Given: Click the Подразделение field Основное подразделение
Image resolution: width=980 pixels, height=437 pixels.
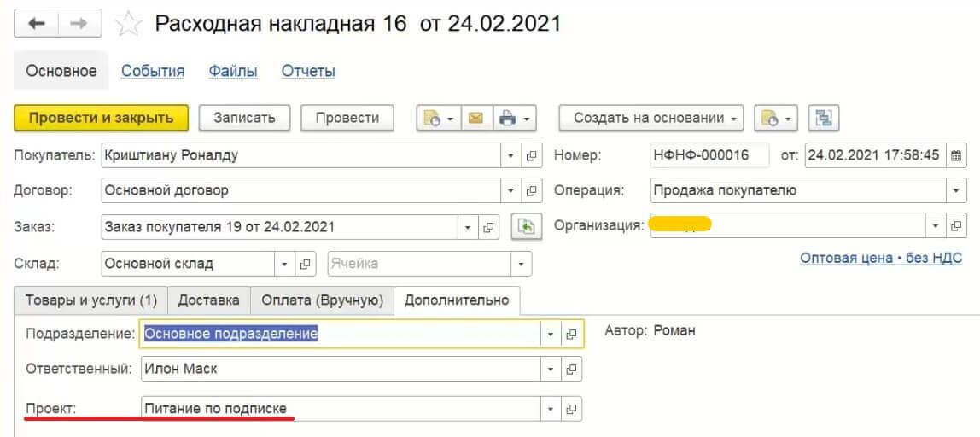Looking at the screenshot, I should click(x=341, y=335).
